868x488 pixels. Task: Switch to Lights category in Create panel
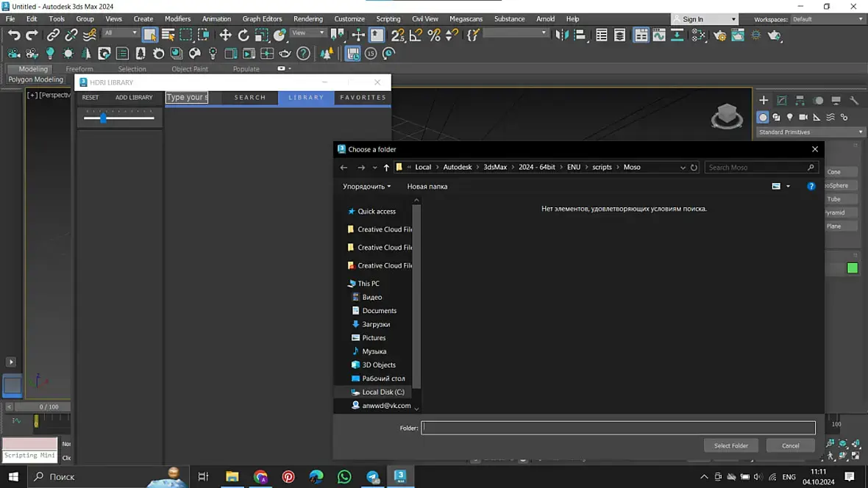[x=790, y=117]
